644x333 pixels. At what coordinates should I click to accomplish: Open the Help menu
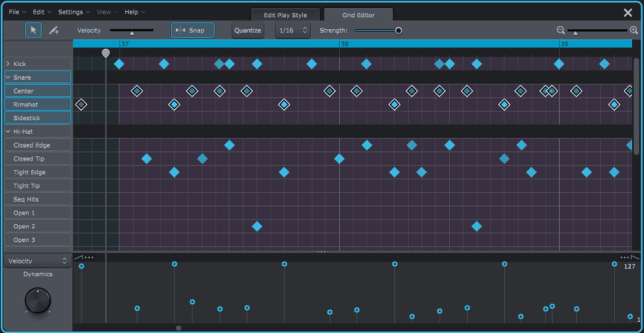pyautogui.click(x=135, y=12)
